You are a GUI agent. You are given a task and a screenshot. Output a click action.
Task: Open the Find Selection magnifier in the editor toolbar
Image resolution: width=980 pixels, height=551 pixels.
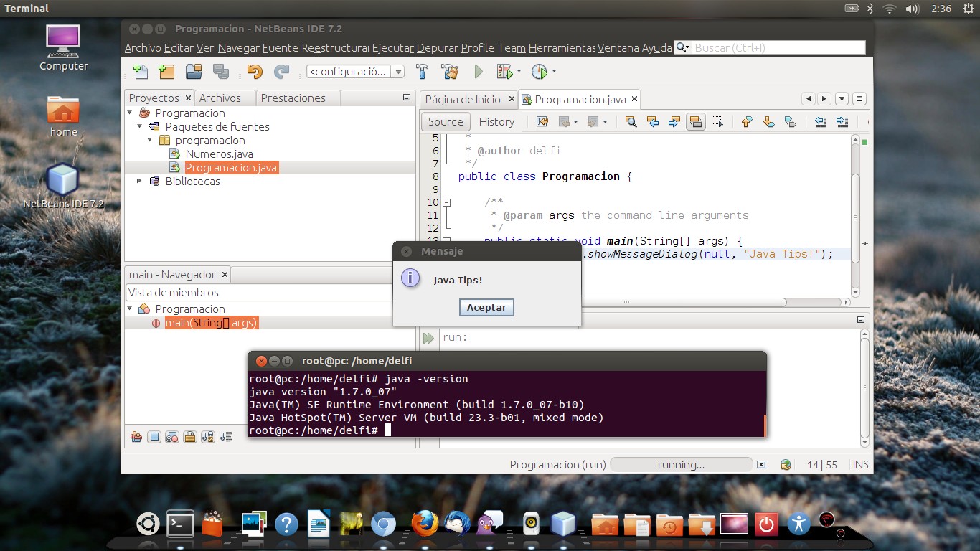[x=632, y=121]
